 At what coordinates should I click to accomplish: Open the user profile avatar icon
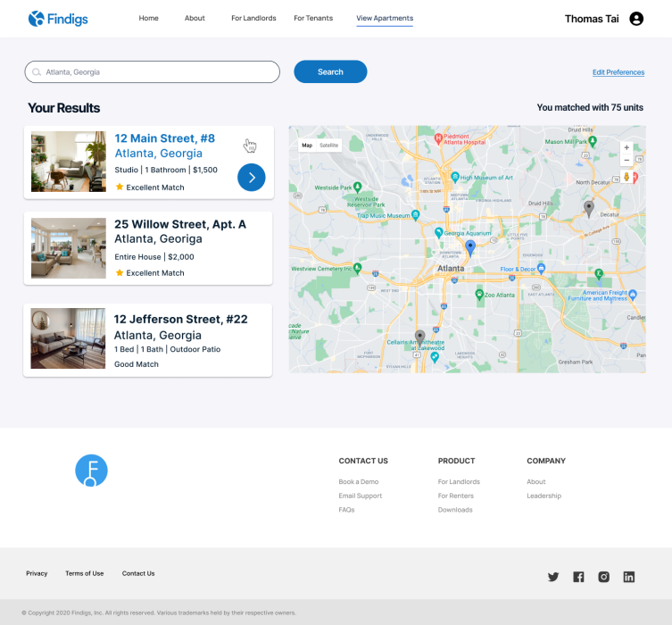(x=636, y=19)
